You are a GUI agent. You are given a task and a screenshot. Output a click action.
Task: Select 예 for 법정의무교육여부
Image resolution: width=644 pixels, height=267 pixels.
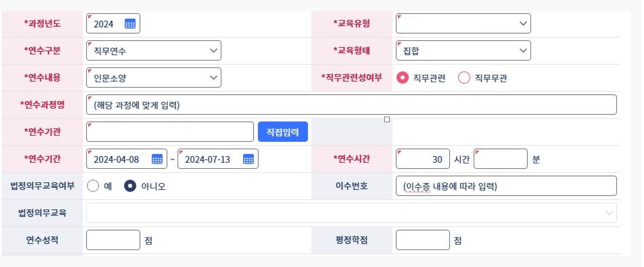93,186
